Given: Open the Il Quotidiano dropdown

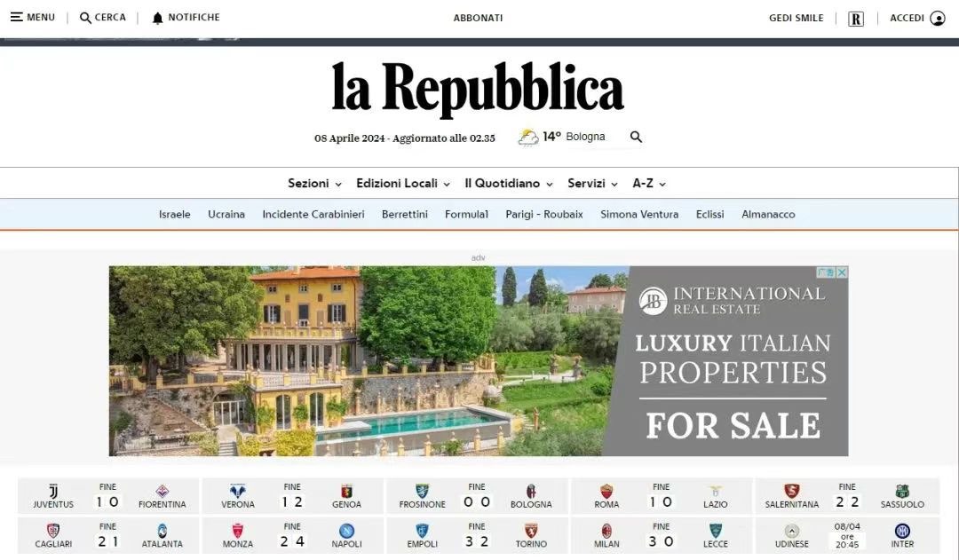Looking at the screenshot, I should [x=509, y=184].
